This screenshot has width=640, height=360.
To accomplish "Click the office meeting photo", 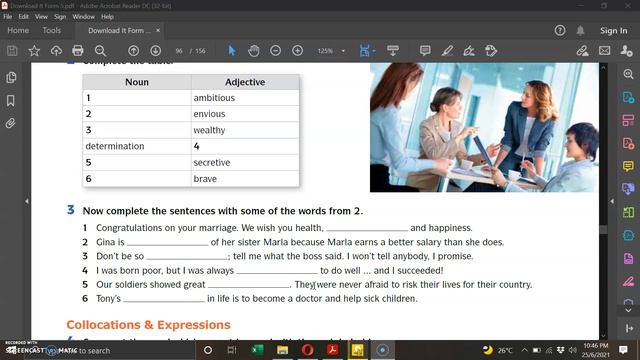I will pyautogui.click(x=484, y=127).
